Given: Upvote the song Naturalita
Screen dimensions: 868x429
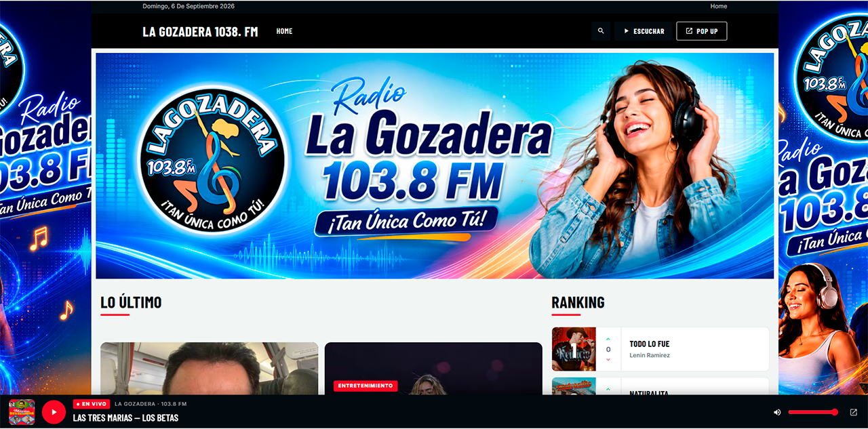Looking at the screenshot, I should pyautogui.click(x=608, y=389).
